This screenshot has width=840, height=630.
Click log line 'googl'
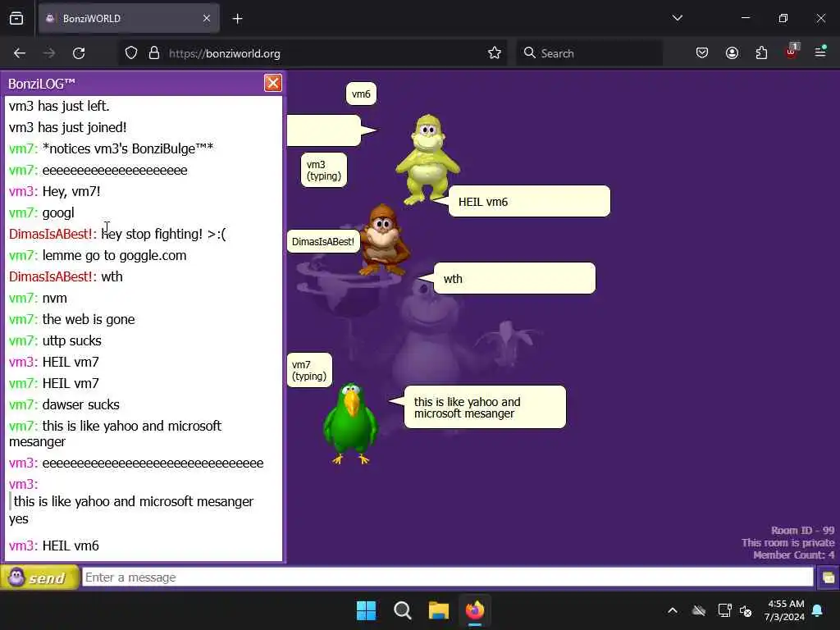click(x=42, y=212)
